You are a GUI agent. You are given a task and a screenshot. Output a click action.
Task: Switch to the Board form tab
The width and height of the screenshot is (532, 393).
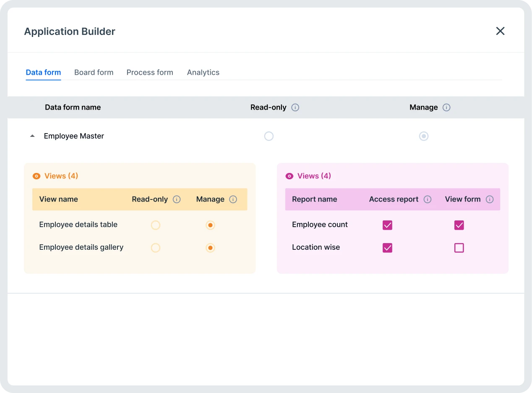pyautogui.click(x=94, y=73)
